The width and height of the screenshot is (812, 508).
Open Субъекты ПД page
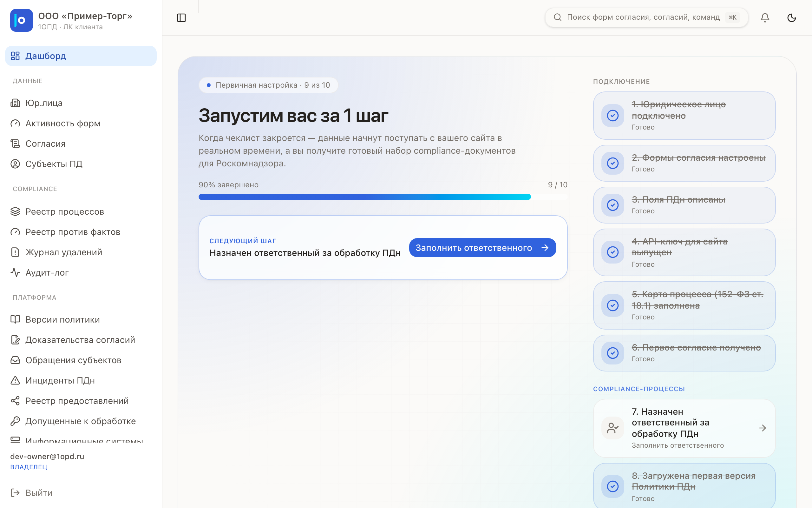point(81,164)
